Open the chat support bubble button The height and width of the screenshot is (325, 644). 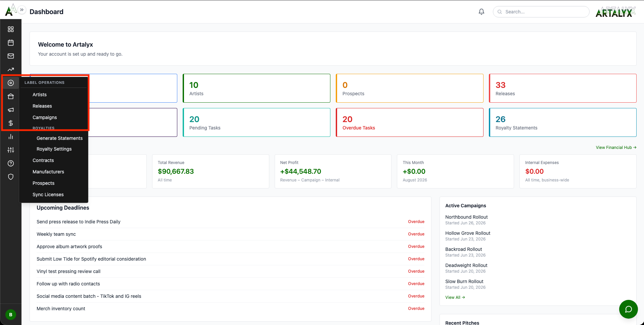629,309
